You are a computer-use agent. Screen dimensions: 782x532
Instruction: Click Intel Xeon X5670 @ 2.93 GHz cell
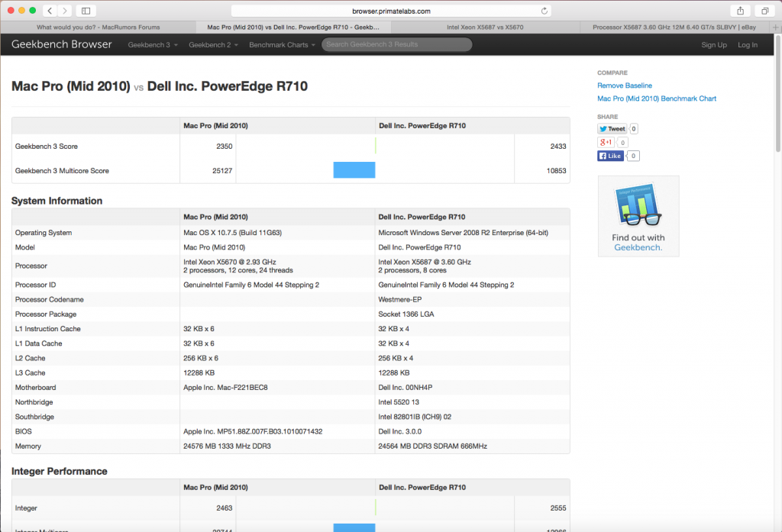tap(229, 262)
